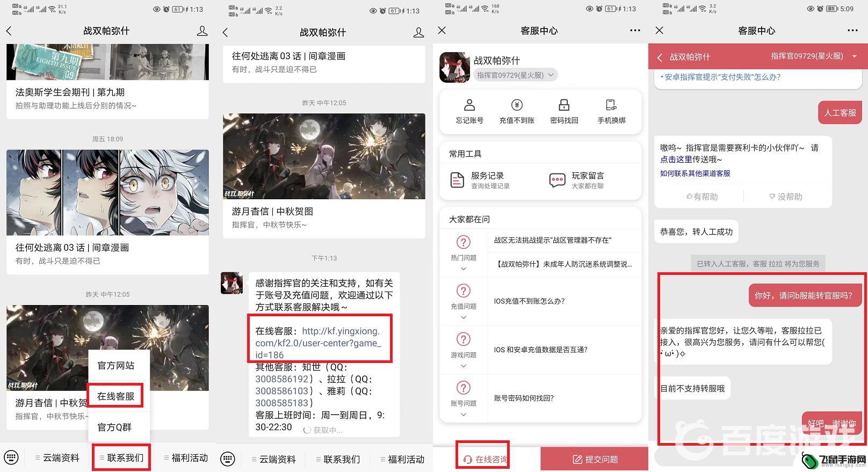
Task: Expand 游戏问题 category
Action: click(464, 350)
